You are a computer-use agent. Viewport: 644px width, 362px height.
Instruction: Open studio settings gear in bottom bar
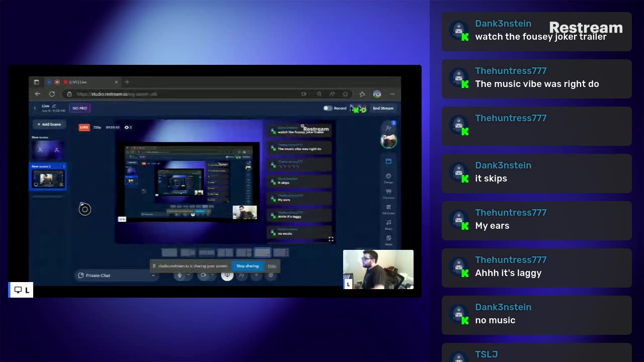click(x=271, y=275)
